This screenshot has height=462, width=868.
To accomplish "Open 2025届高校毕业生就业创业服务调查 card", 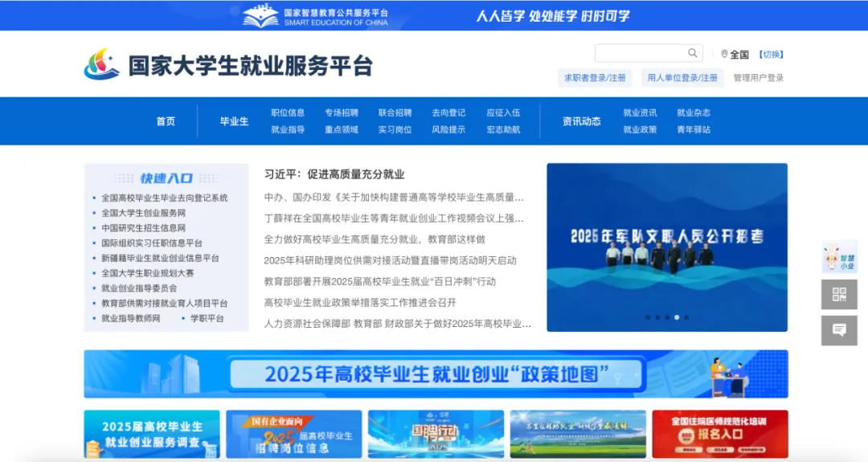I will 152,435.
